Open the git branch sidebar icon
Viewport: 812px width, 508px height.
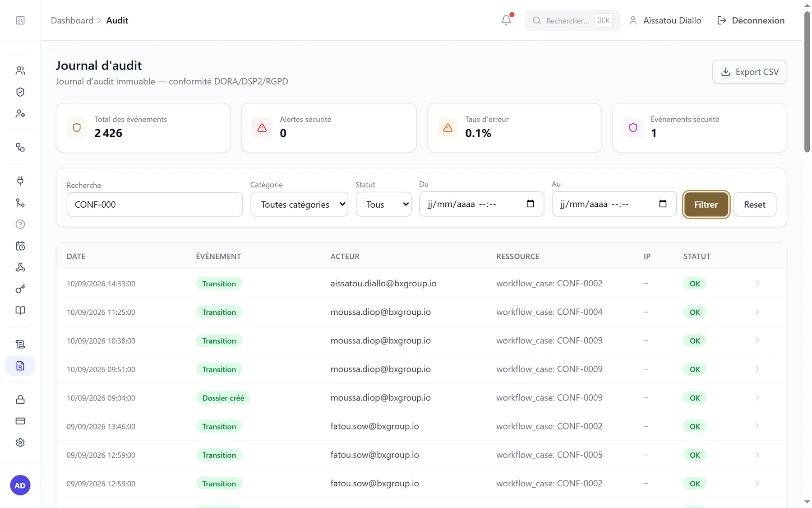[20, 203]
